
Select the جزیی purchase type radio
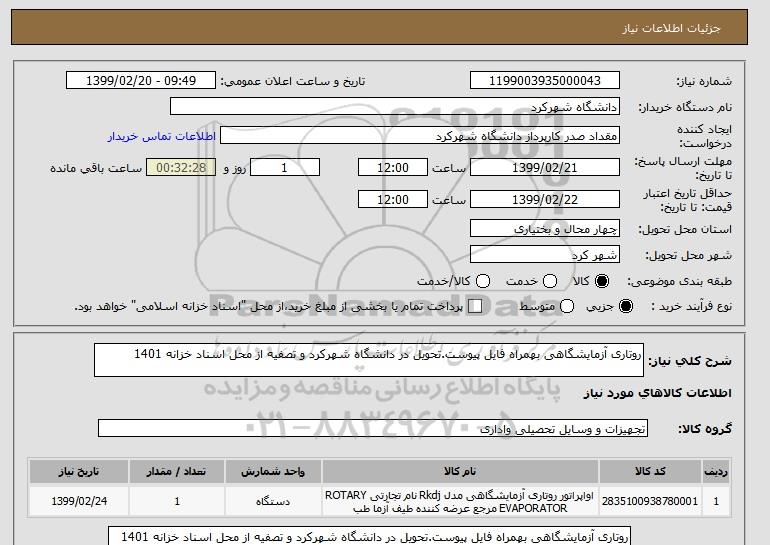626,306
